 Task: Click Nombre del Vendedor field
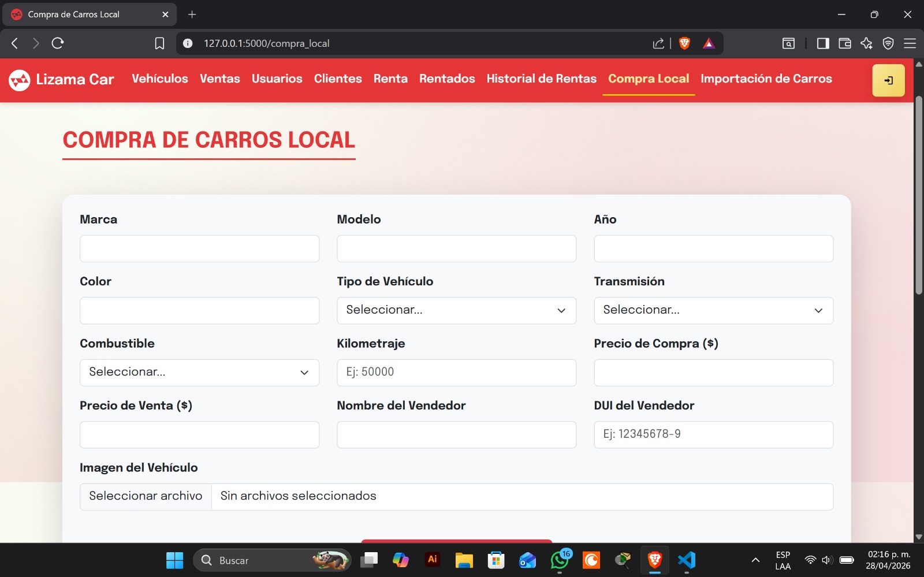[x=456, y=435]
